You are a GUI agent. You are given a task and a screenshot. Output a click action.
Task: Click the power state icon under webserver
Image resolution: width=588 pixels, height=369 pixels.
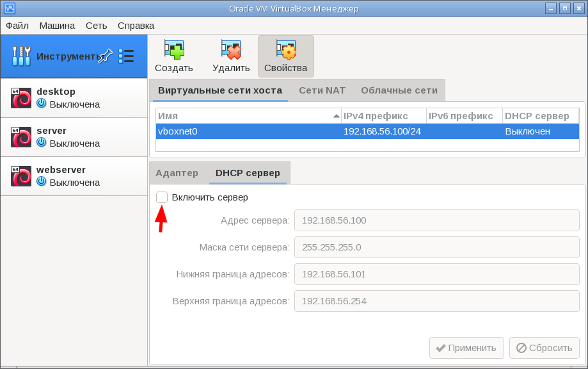[x=41, y=182]
